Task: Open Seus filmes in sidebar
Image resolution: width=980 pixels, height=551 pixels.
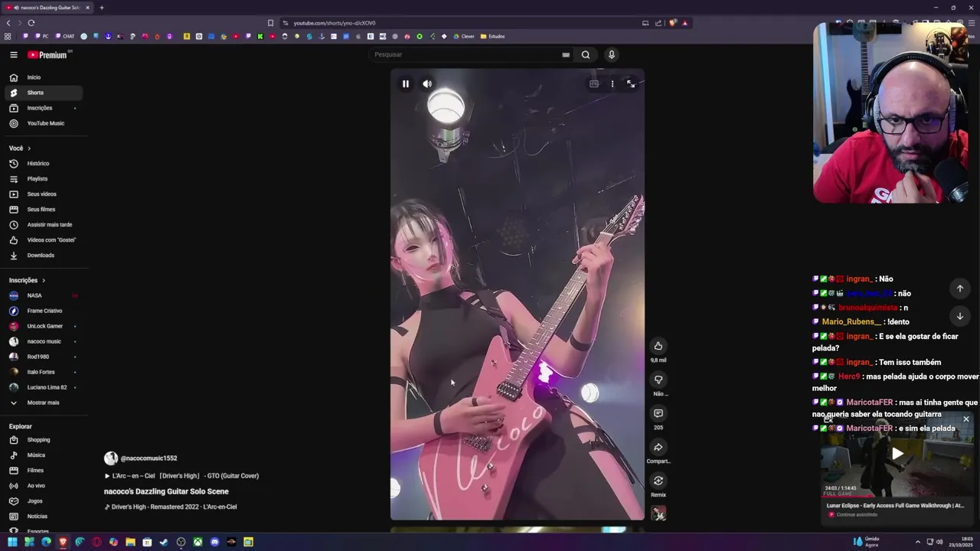Action: [x=44, y=209]
